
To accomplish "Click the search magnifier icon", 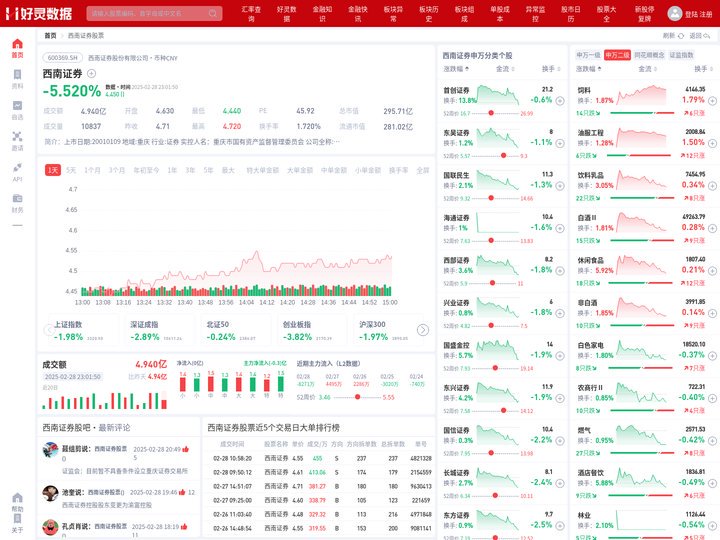I will (213, 13).
